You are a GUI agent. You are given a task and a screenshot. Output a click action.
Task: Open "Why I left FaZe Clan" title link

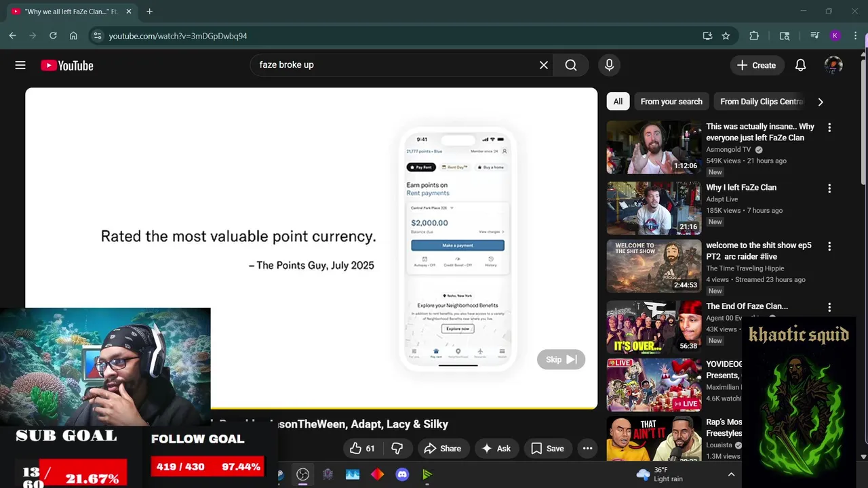(x=741, y=187)
